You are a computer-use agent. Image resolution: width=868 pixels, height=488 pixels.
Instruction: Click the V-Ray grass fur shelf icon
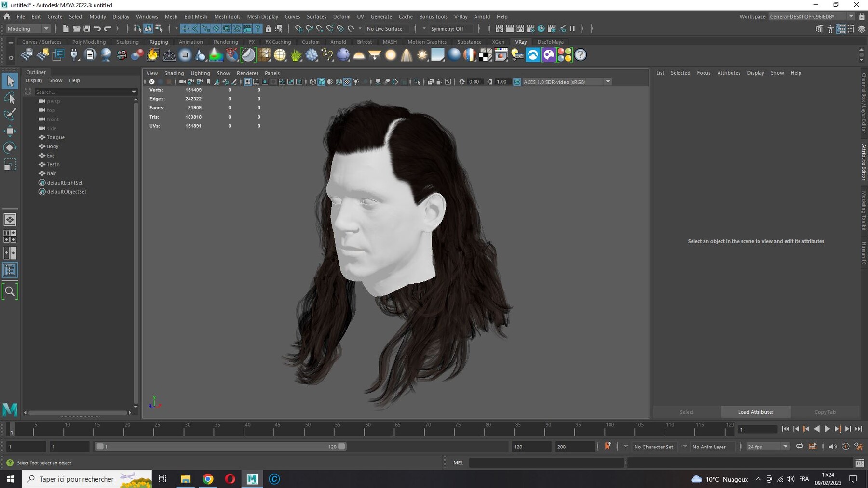point(296,55)
